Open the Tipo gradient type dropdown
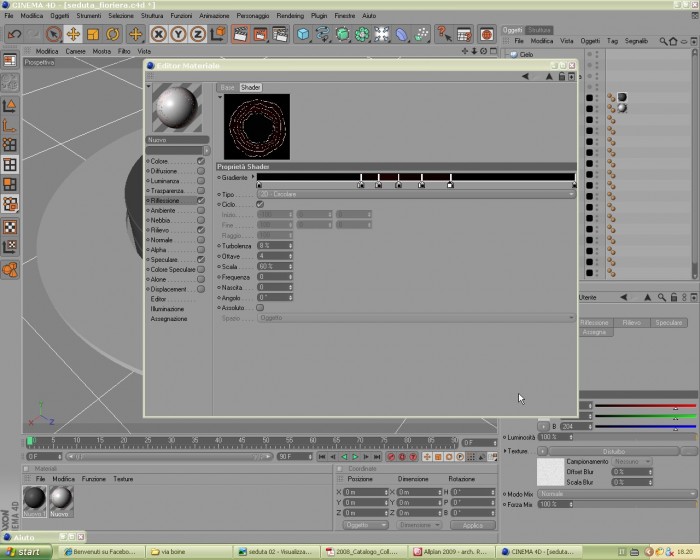Viewport: 700px width, 560px height. coord(416,194)
